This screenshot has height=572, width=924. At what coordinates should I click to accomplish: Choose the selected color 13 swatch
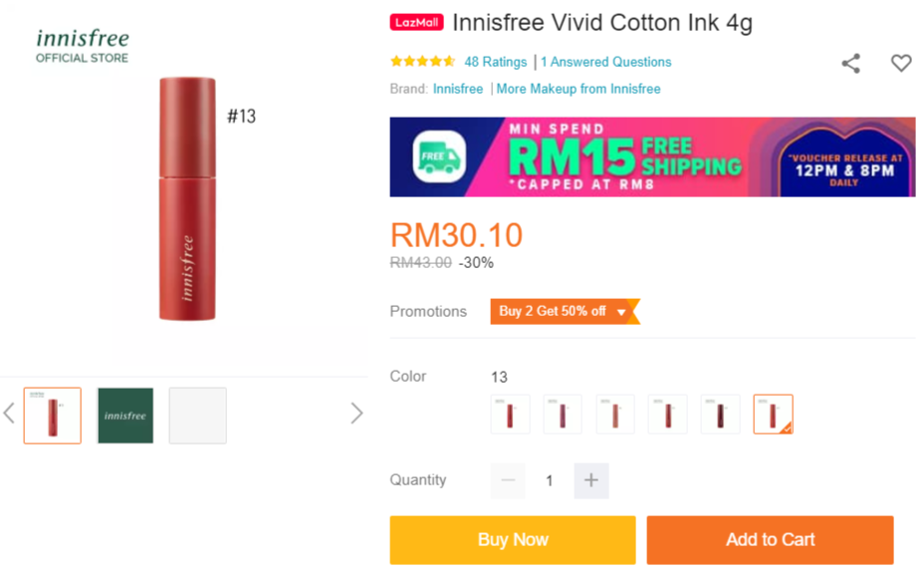[x=773, y=415]
